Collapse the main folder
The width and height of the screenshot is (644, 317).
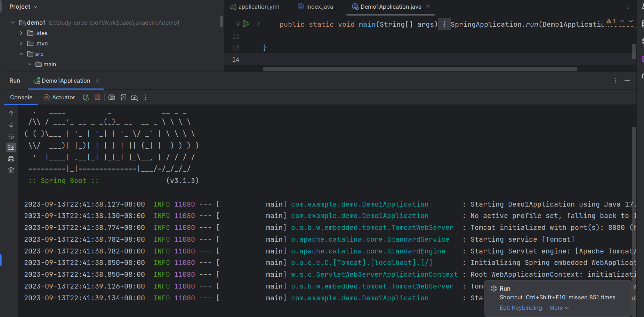[30, 64]
